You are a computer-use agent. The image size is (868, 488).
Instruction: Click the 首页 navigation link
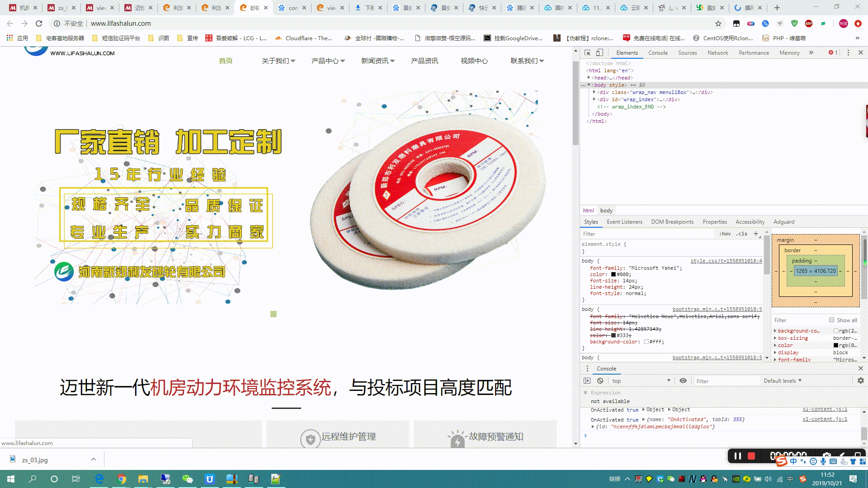[x=226, y=61]
